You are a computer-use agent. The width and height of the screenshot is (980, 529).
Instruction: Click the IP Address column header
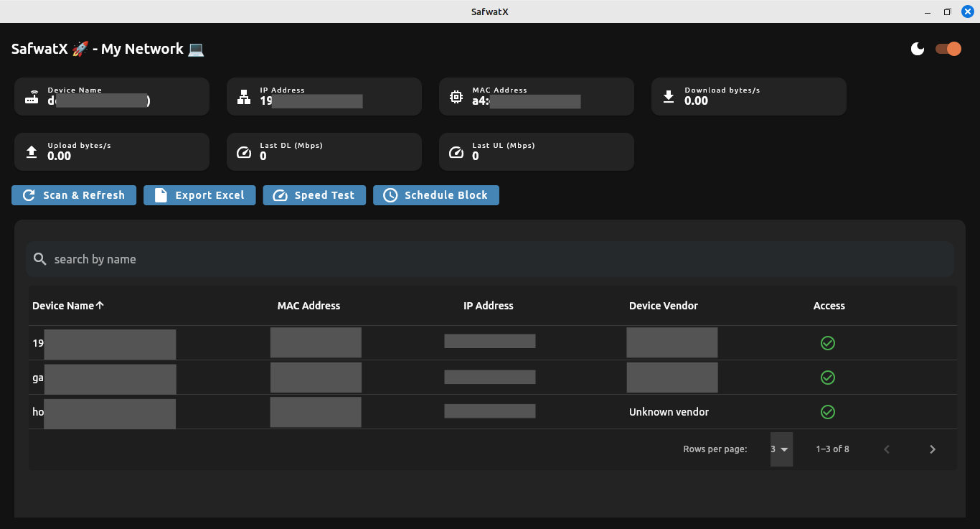point(489,306)
